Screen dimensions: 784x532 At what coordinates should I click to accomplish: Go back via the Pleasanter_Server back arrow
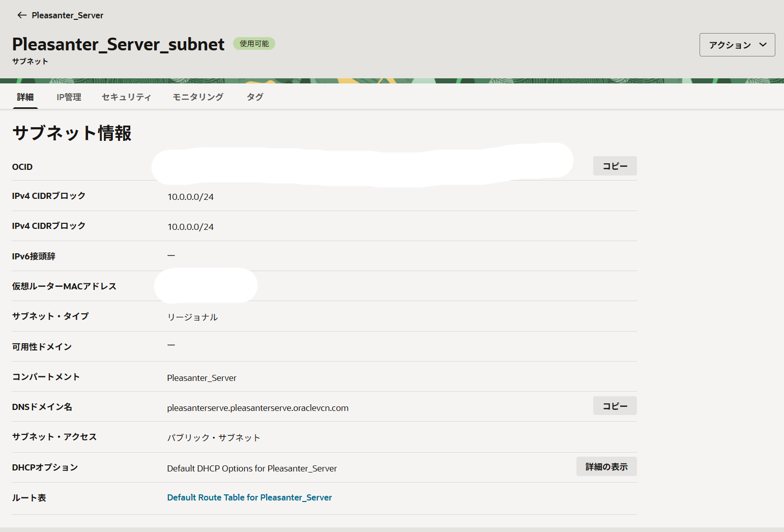22,15
